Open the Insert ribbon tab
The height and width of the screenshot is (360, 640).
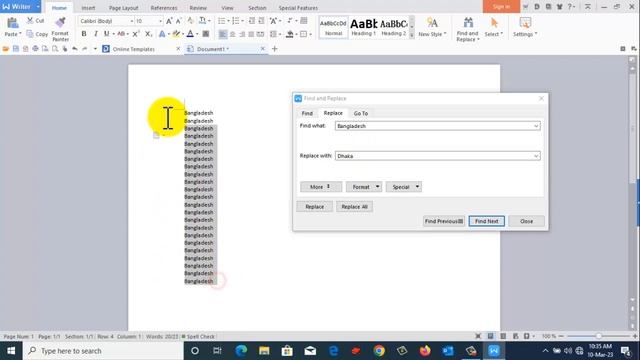click(88, 8)
